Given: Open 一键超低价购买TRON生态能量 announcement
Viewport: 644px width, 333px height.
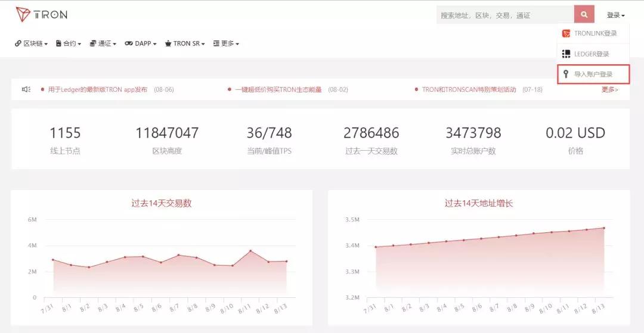Looking at the screenshot, I should click(x=278, y=89).
